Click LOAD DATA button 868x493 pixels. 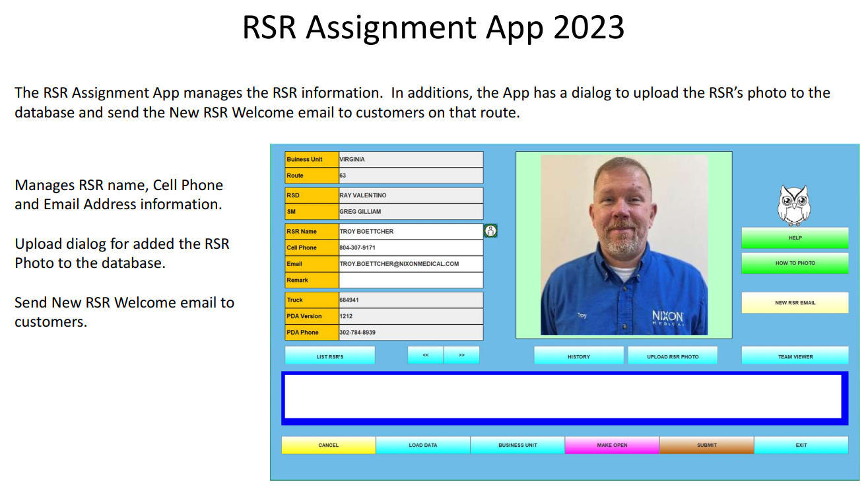(x=423, y=445)
